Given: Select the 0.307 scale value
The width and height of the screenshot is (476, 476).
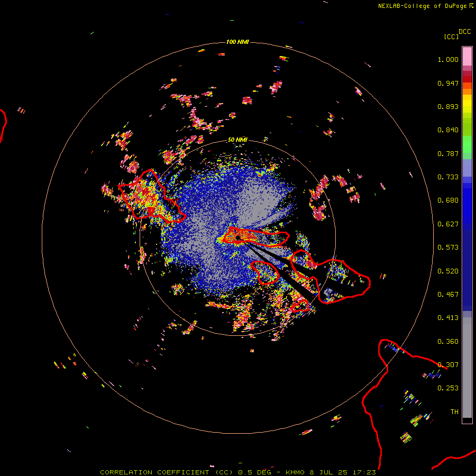Looking at the screenshot, I should click(x=448, y=365).
